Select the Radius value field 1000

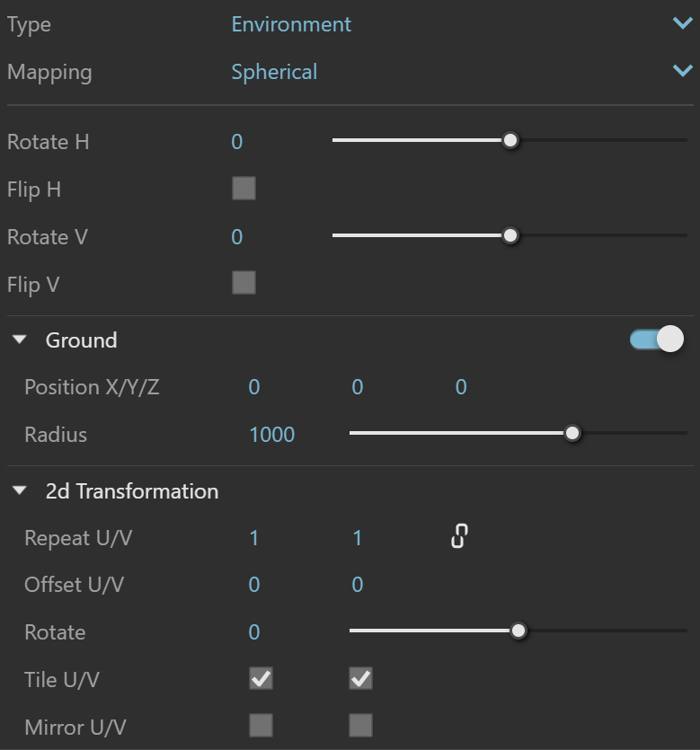[271, 435]
